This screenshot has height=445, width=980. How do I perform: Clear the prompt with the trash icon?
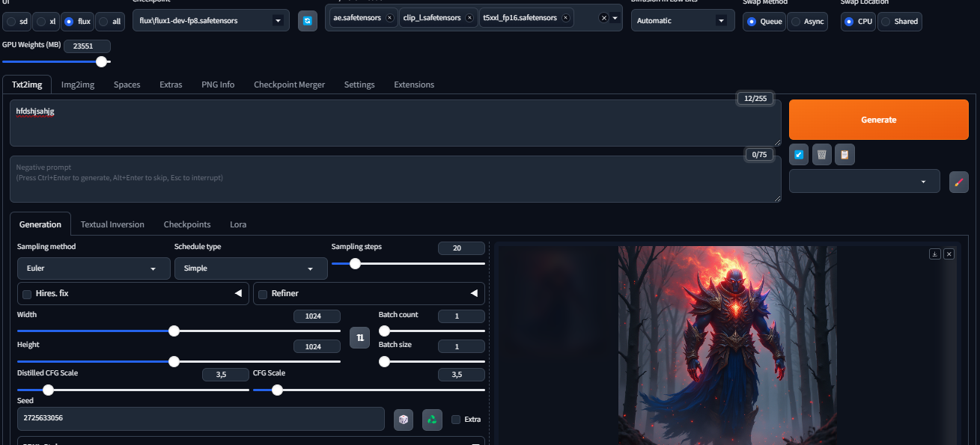point(822,154)
